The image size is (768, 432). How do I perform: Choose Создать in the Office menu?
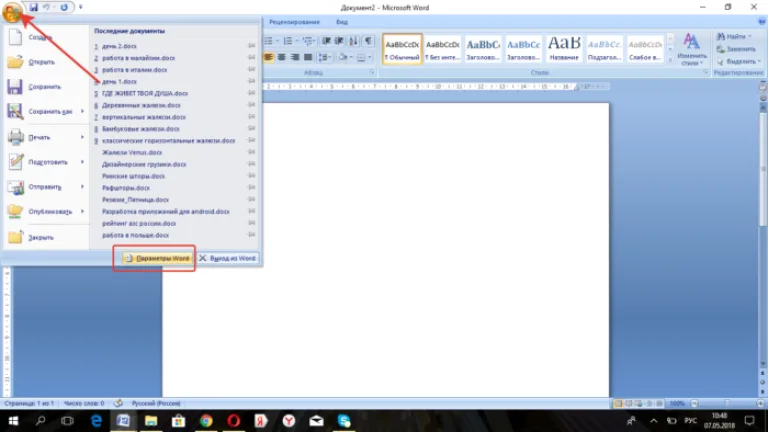click(x=46, y=37)
